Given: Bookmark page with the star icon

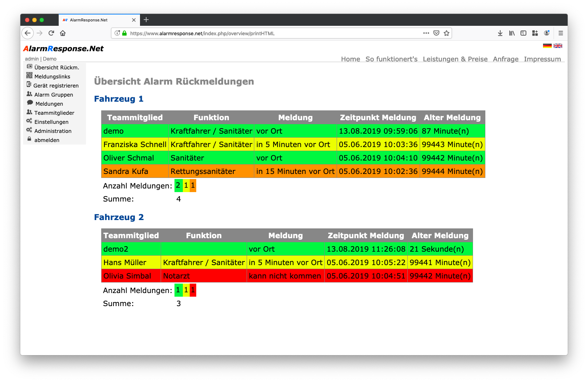Looking at the screenshot, I should pyautogui.click(x=447, y=33).
